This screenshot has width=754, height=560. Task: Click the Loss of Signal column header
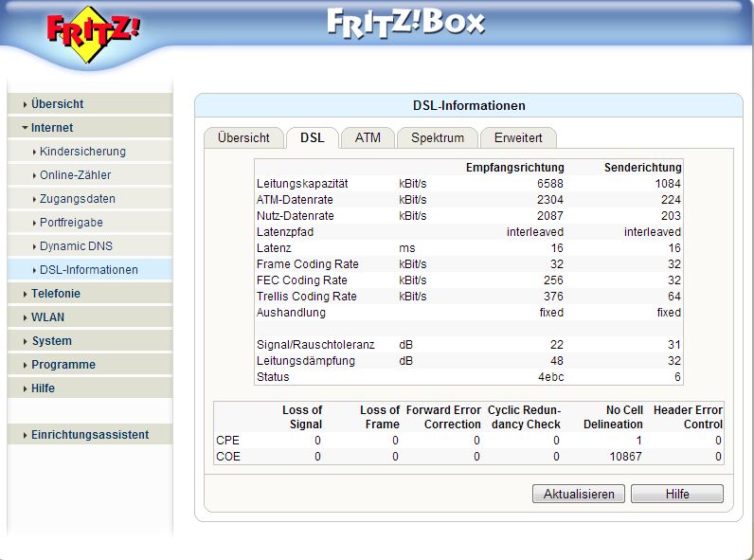302,417
